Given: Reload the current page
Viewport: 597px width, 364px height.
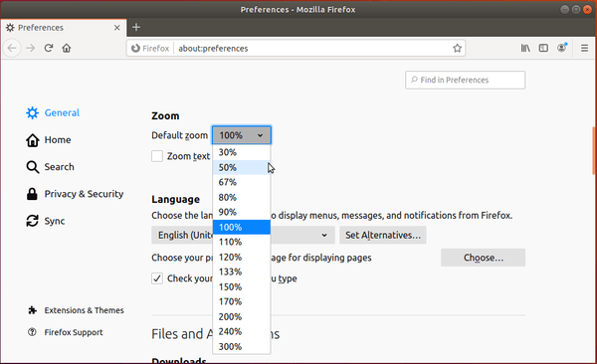Looking at the screenshot, I should coord(49,48).
